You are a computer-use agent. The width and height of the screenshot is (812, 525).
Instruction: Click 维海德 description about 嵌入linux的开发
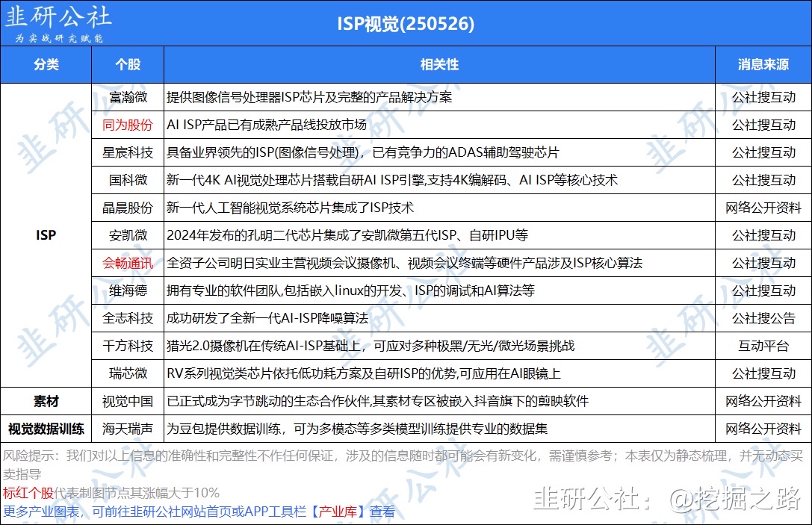click(x=350, y=291)
